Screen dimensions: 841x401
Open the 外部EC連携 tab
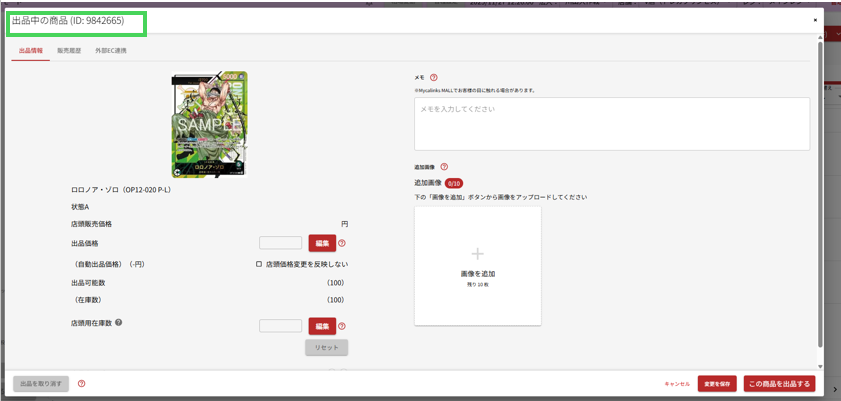point(110,50)
